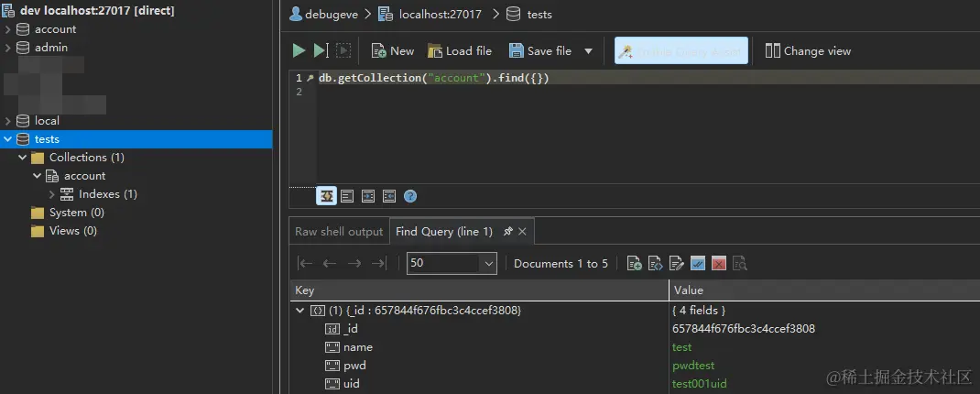Image resolution: width=980 pixels, height=394 pixels.
Task: Expand the admin database in the tree
Action: pyautogui.click(x=7, y=48)
